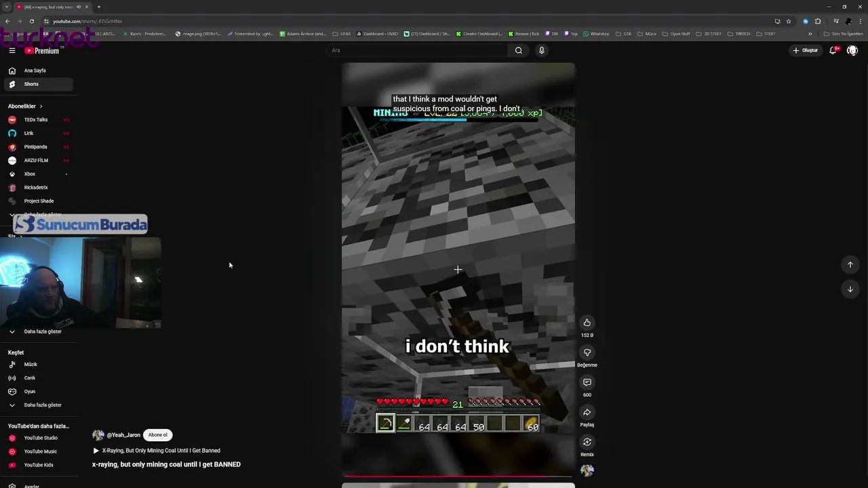The image size is (868, 488).
Task: Open the YouTube hamburger guide menu
Action: (x=12, y=50)
